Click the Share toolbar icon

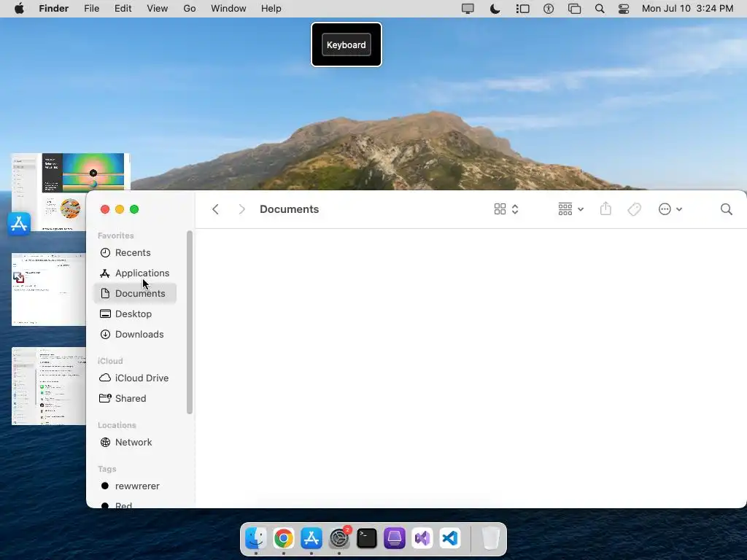point(605,209)
